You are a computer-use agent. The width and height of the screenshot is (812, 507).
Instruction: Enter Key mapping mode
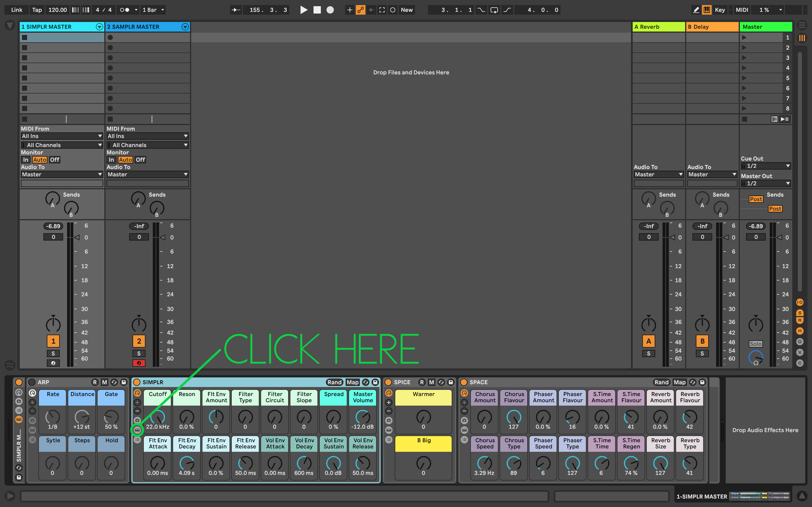[x=720, y=10]
